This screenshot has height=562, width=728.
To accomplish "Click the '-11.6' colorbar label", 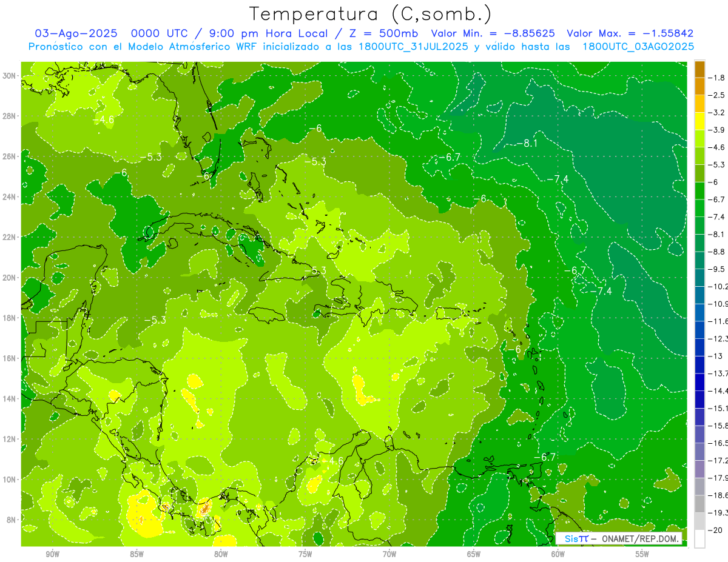I will 719,321.
